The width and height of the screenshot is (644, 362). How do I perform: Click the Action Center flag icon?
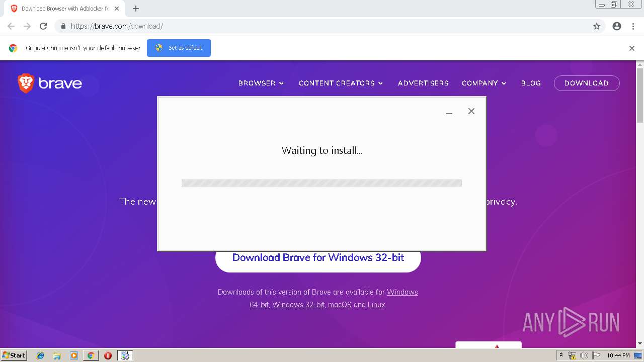[x=596, y=355]
